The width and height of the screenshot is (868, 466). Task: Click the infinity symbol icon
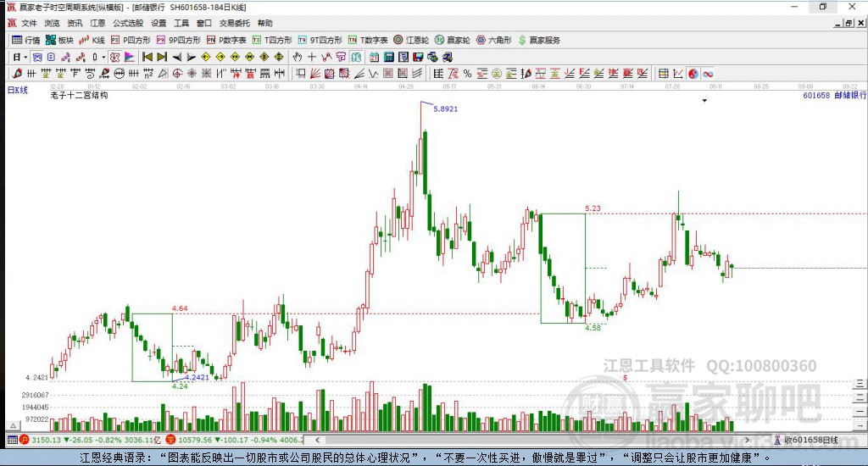pos(708,74)
